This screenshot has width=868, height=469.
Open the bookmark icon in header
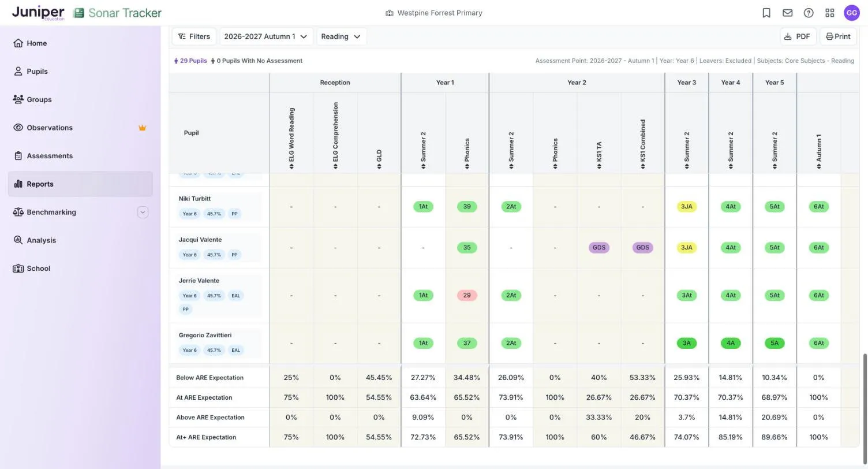[766, 13]
